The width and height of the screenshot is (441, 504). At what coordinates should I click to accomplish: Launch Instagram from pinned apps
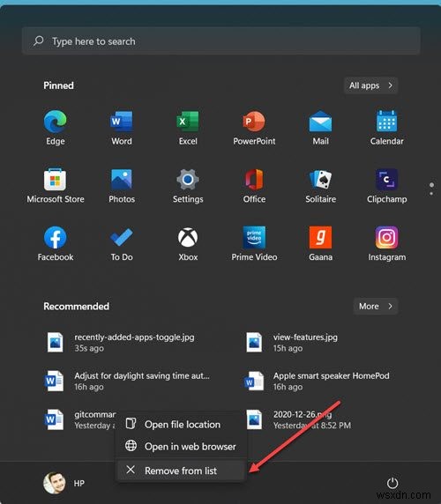[x=386, y=243]
